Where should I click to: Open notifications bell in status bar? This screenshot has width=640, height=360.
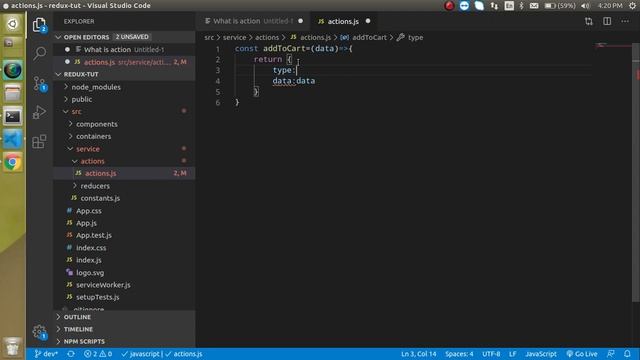pyautogui.click(x=627, y=354)
